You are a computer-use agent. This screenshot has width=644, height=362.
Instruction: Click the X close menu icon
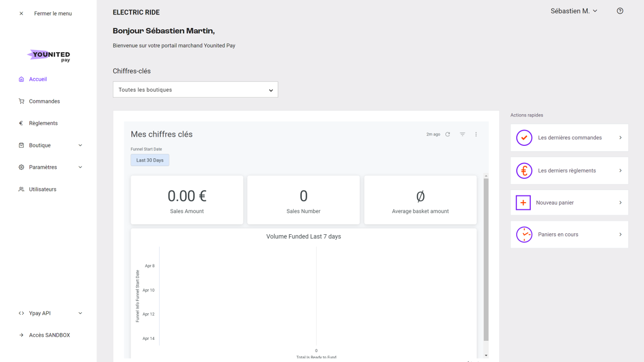point(21,14)
